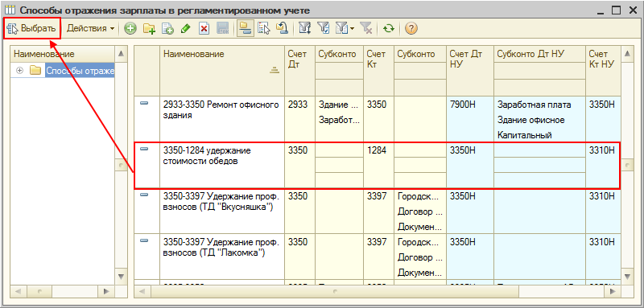Add new item with green plus icon
Image resolution: width=644 pixels, height=308 pixels.
click(x=130, y=29)
